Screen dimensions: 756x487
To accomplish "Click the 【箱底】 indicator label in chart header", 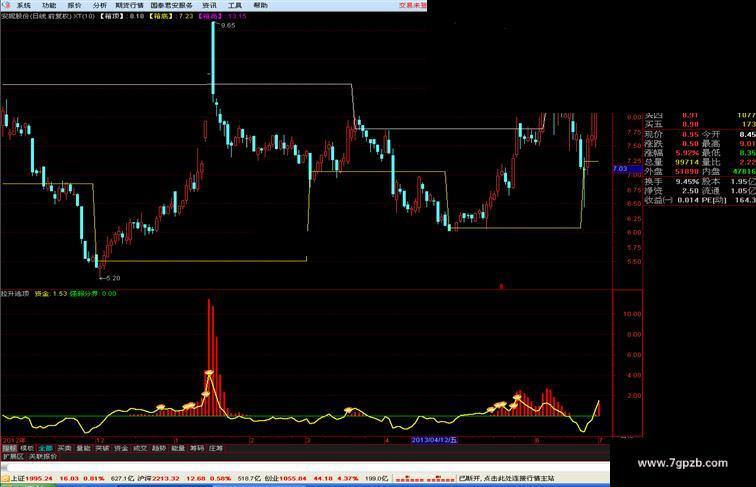I will tap(162, 16).
